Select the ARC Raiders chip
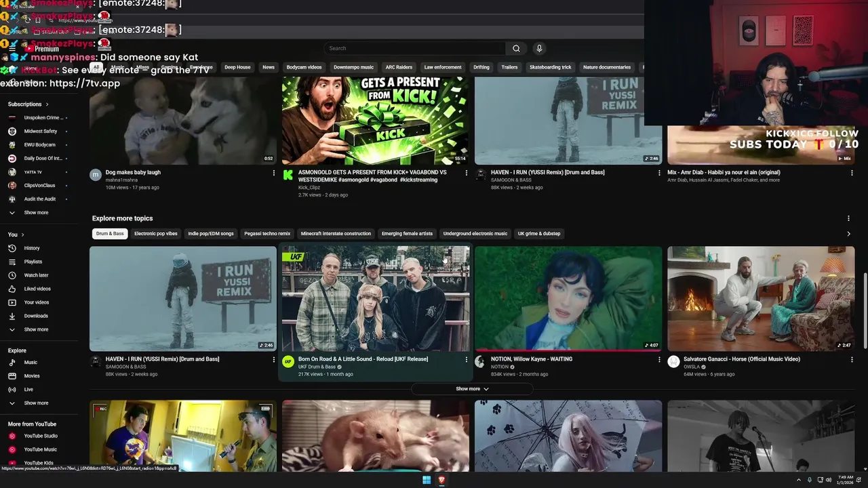 pyautogui.click(x=399, y=67)
